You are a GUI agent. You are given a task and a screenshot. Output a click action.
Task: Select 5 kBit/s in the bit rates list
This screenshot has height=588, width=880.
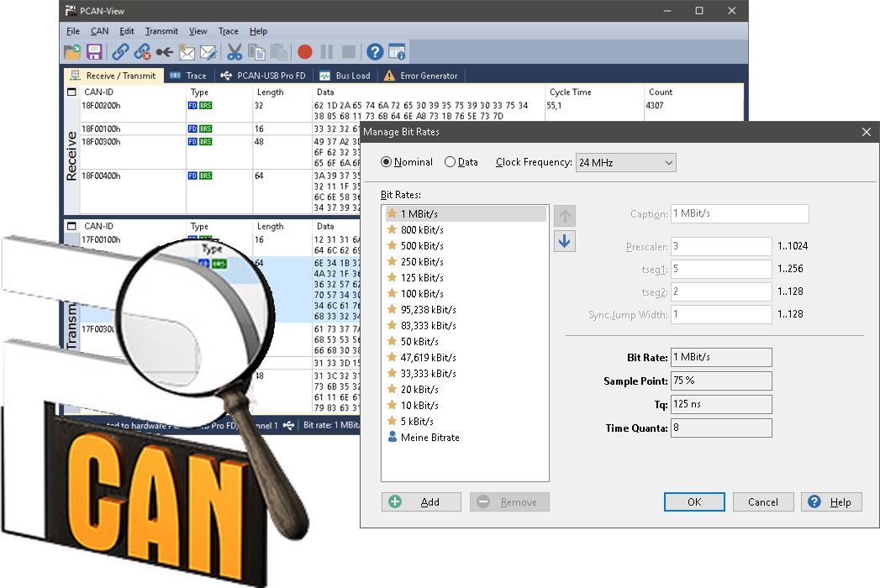(466, 422)
